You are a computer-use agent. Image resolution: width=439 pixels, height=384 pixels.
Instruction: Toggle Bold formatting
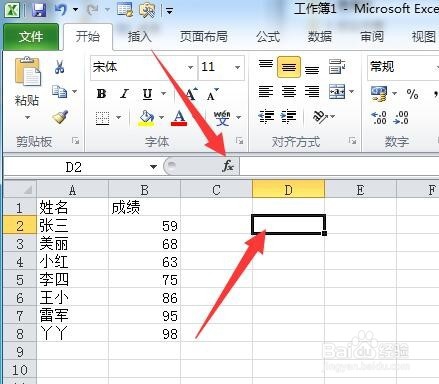click(x=101, y=94)
